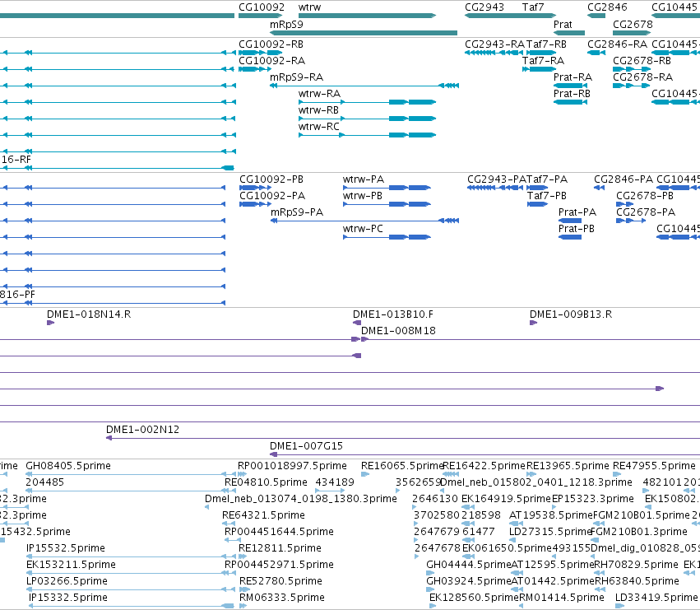
Task: Select the Taf7-RB transcript label
Action: point(546,44)
